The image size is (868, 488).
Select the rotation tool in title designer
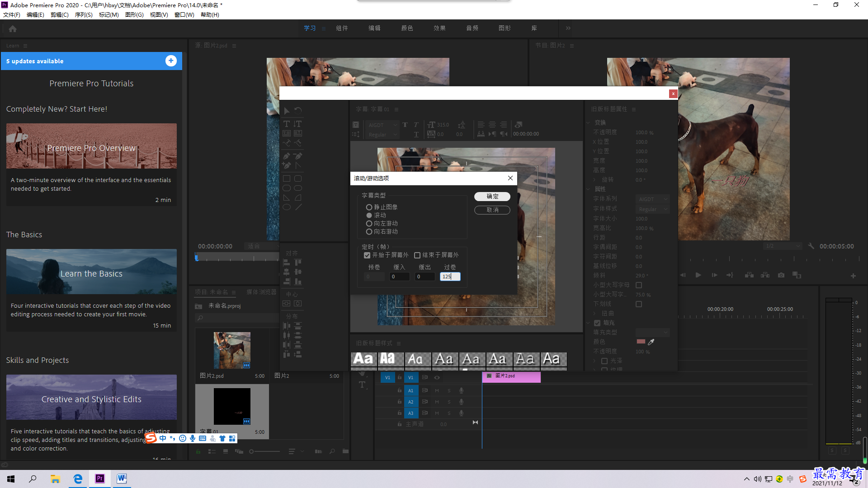[x=298, y=111]
